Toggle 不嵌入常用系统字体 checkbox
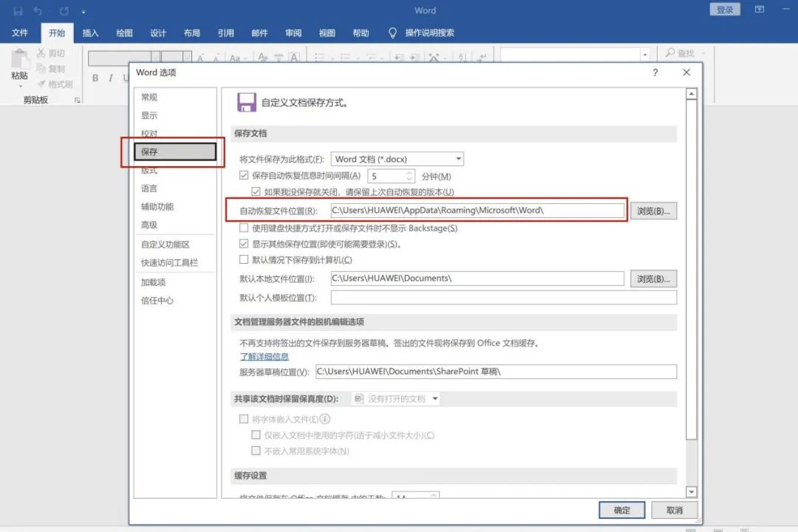This screenshot has height=532, width=798. (x=256, y=450)
